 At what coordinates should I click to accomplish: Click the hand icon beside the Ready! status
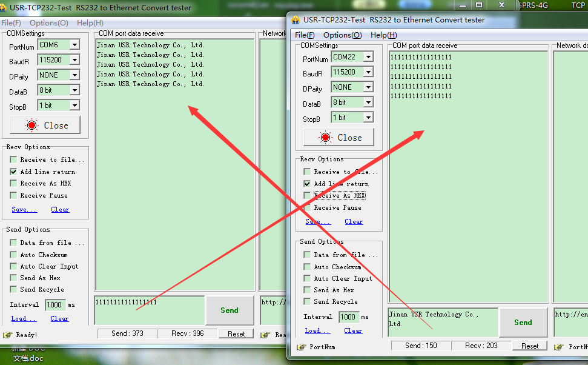(8, 335)
